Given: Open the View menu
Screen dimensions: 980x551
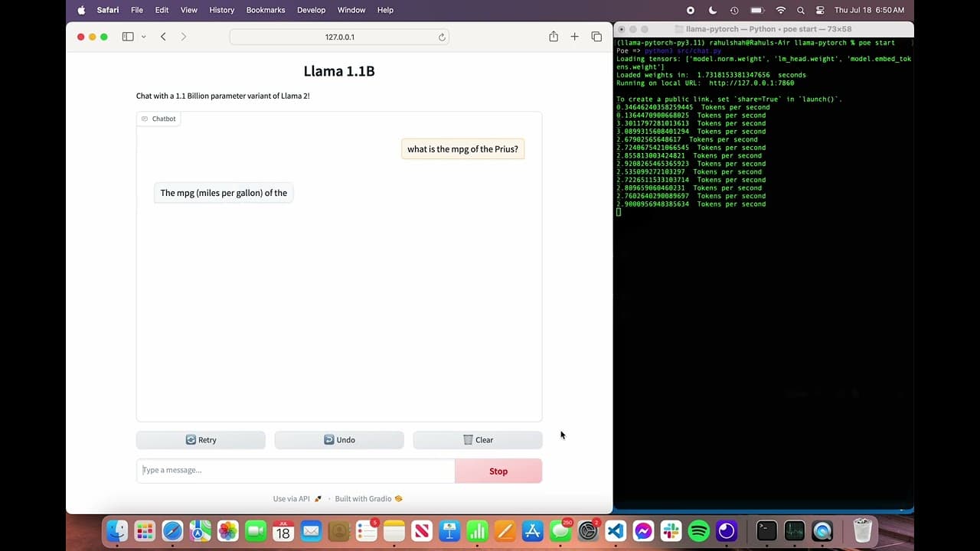Looking at the screenshot, I should (x=188, y=10).
